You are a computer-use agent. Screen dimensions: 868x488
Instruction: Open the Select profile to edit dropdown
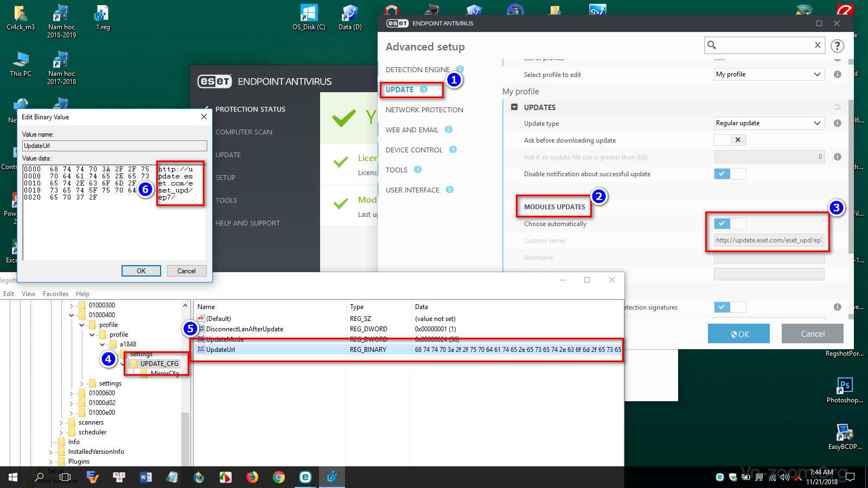pyautogui.click(x=769, y=74)
